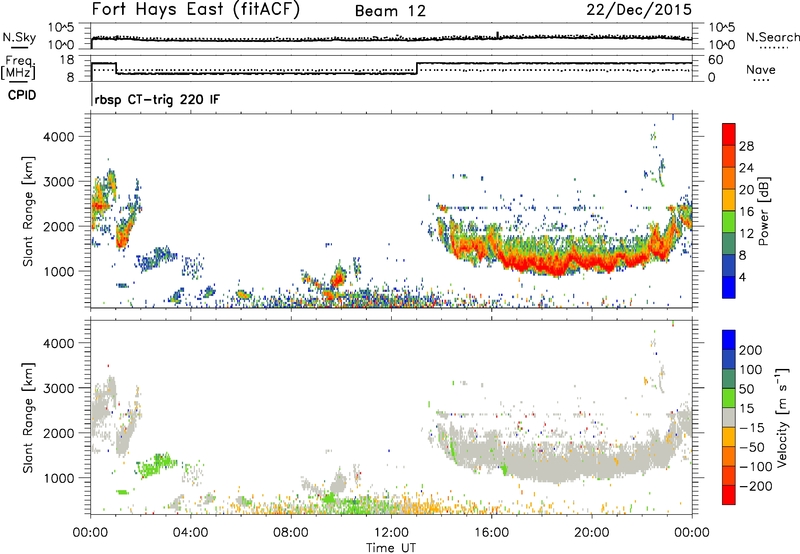Screen dimensions: 800x554
Task: Click the '10^5' label right of noise panel
Action: [x=721, y=28]
